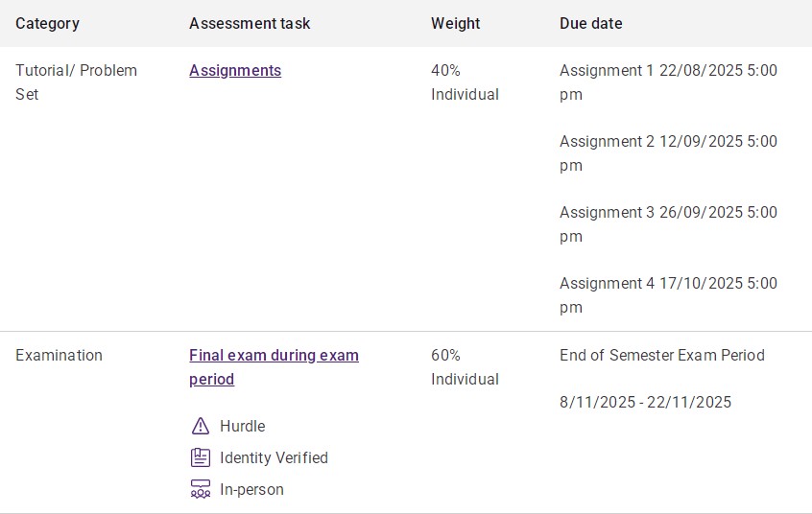Click the Examination category cell

(x=60, y=355)
